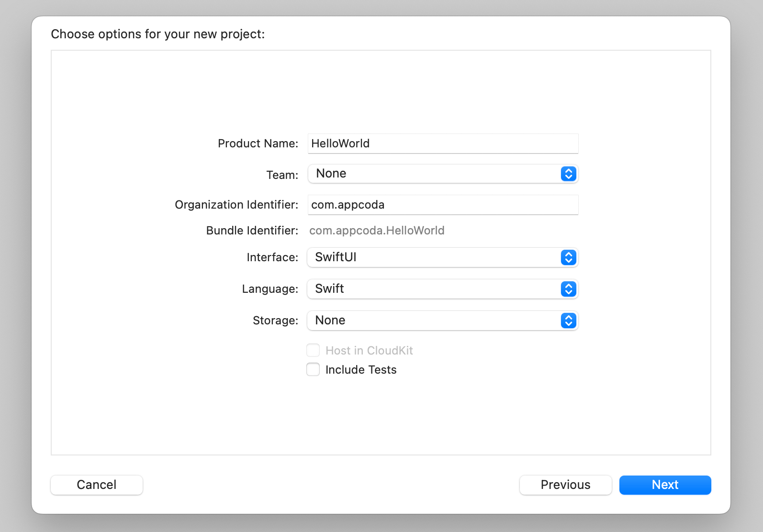Image resolution: width=763 pixels, height=532 pixels.
Task: Click the com.appcoda.HelloWorld bundle identifier text
Action: click(377, 231)
